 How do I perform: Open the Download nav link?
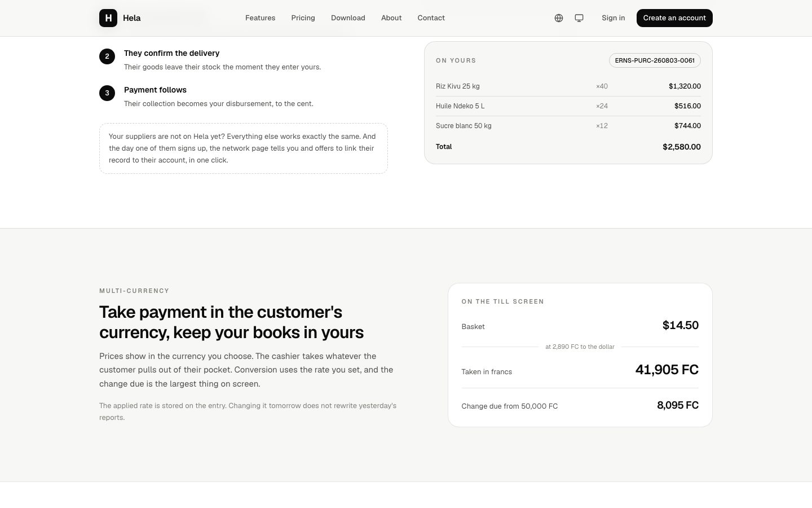pyautogui.click(x=348, y=18)
